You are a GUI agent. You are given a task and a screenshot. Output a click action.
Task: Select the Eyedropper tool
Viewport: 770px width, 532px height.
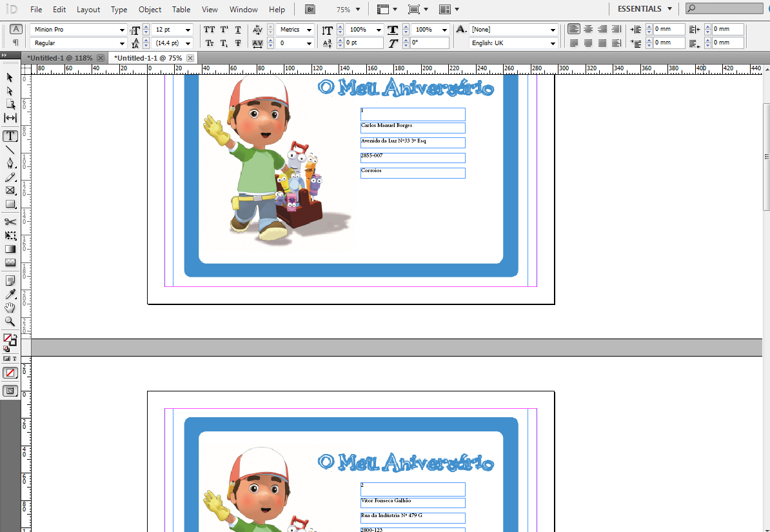point(10,294)
